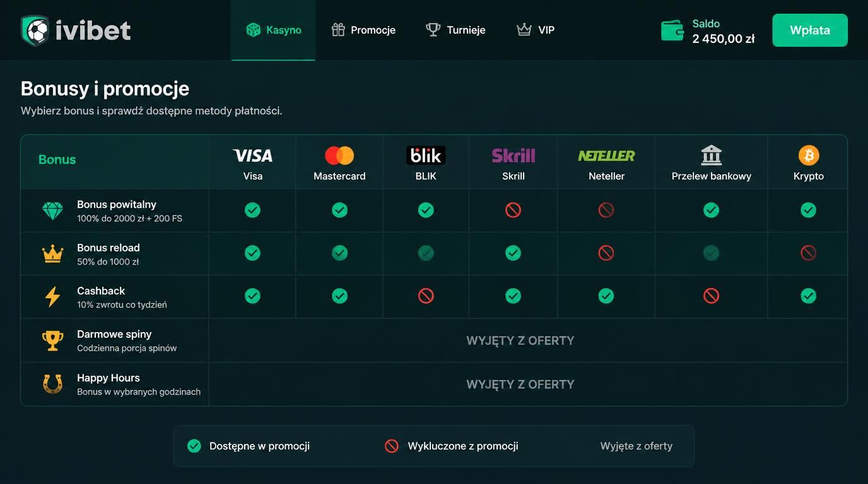The width and height of the screenshot is (868, 484).
Task: Click the Cashback Neteller checkmark
Action: tap(606, 296)
